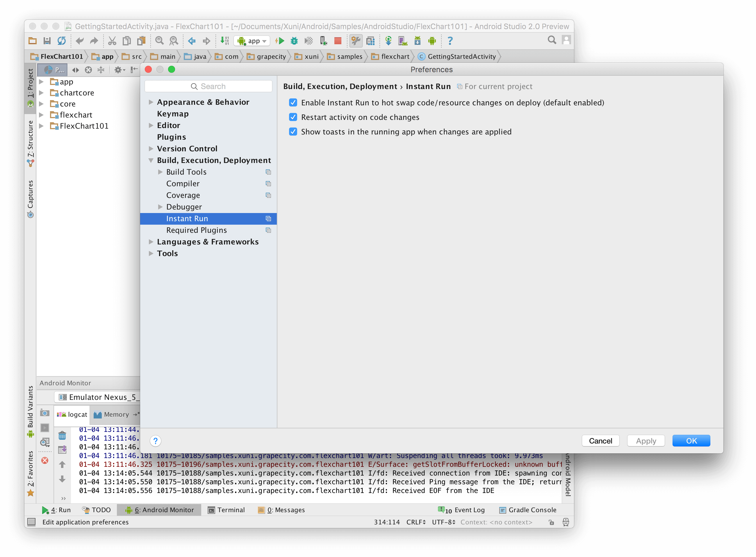Click the Copy icon in toolbar

coord(127,41)
